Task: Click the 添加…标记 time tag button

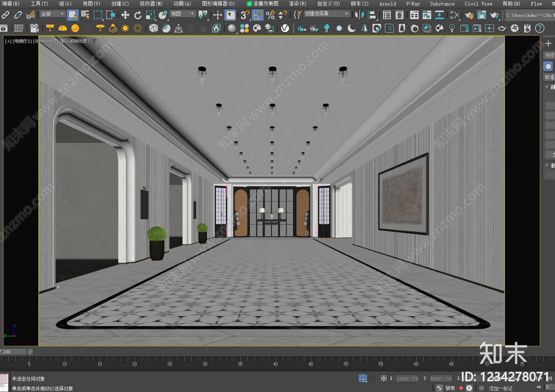Action: point(500,388)
